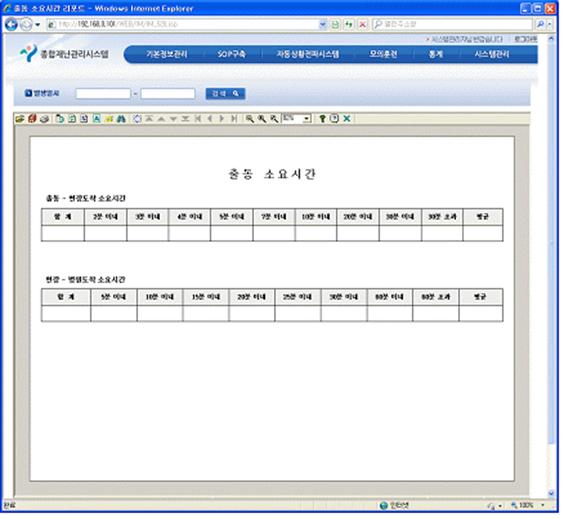Click the 로그아웃 link at top right
The image size is (564, 518).
[x=526, y=39]
